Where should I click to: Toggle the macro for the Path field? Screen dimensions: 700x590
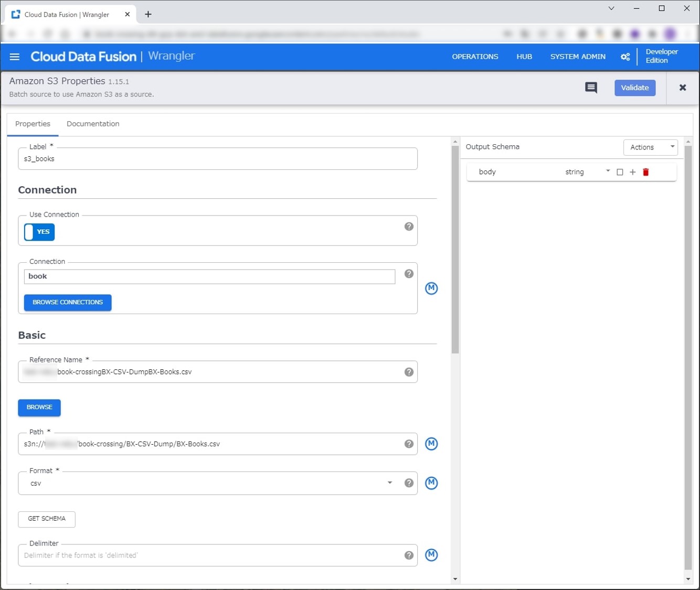431,444
